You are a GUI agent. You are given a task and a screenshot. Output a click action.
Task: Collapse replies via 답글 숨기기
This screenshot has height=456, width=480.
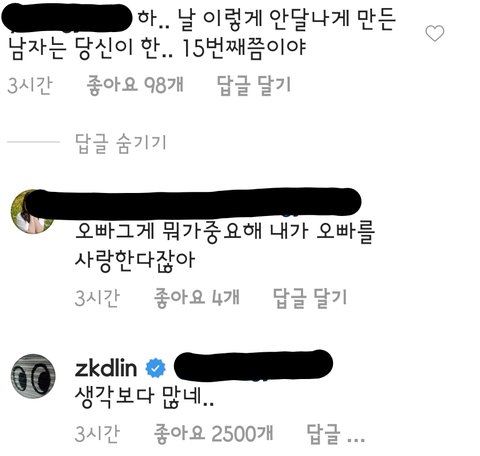pos(120,144)
